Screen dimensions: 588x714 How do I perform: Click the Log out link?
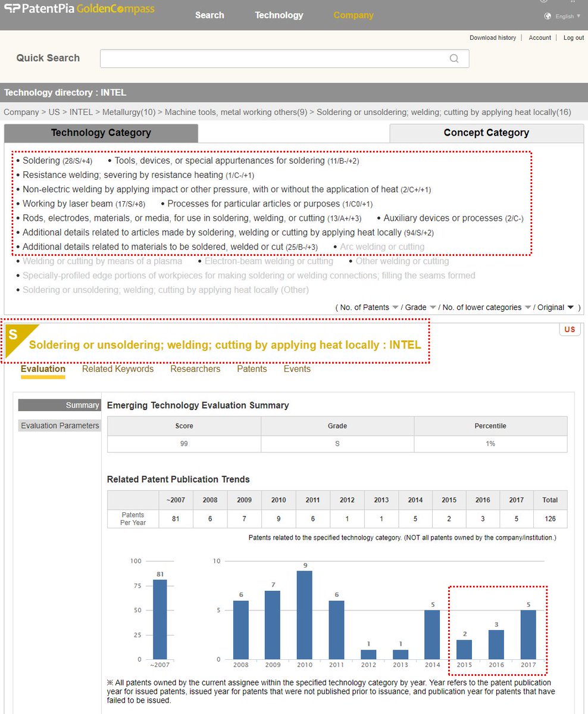(x=574, y=37)
